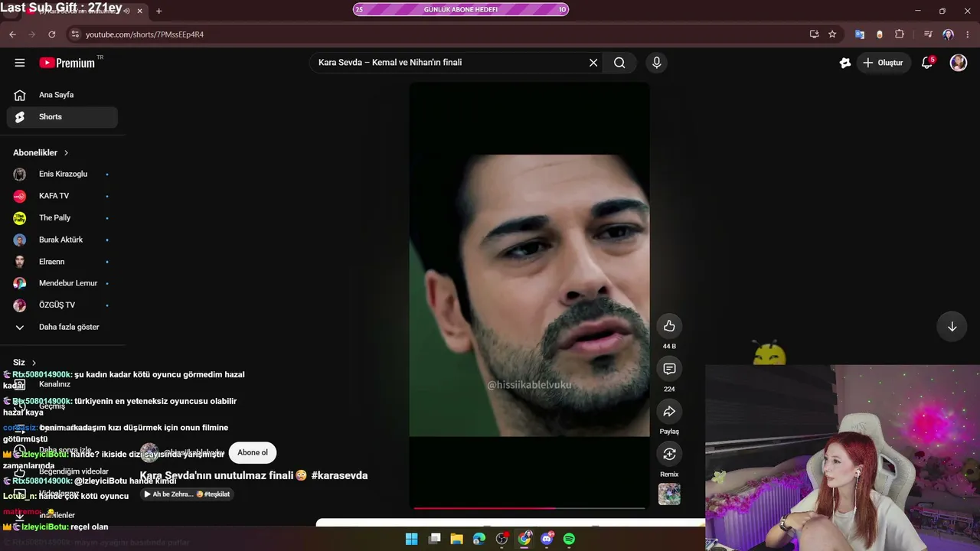Click the browser address bar URL

click(x=145, y=34)
